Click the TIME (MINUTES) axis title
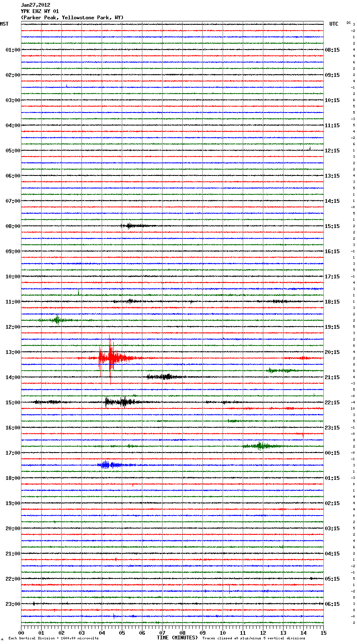The width and height of the screenshot is (357, 644). [x=177, y=638]
